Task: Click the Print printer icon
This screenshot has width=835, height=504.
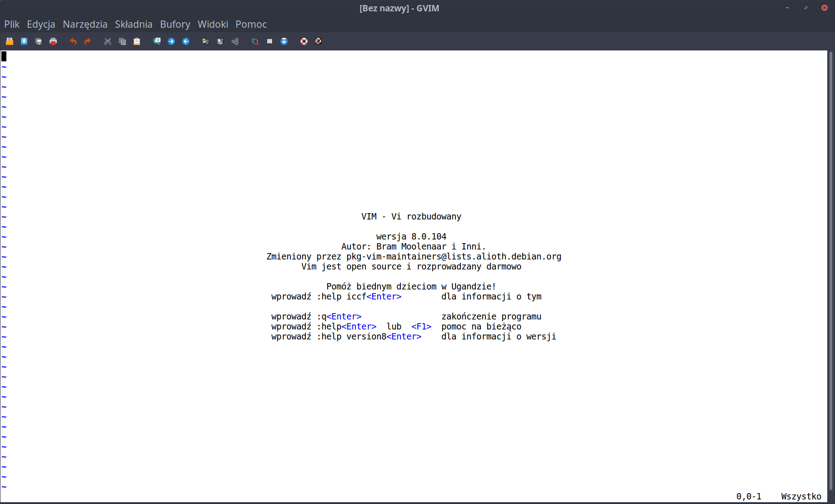Action: coord(53,41)
